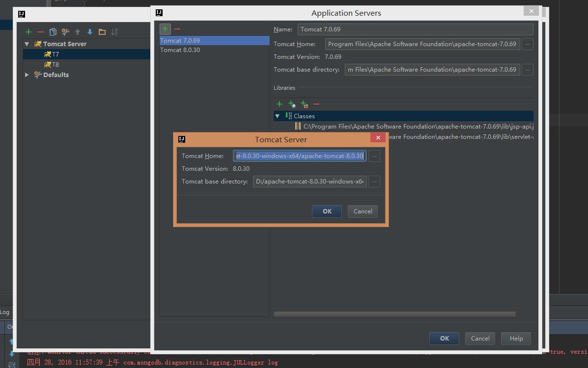This screenshot has width=588, height=368.
Task: Browse base directory in Tomcat Server dialog
Action: 374,182
